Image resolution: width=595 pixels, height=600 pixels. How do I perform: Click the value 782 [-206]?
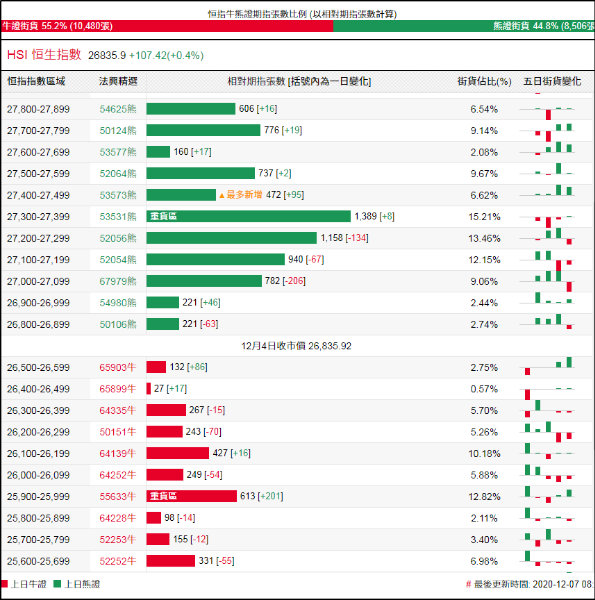(x=285, y=281)
